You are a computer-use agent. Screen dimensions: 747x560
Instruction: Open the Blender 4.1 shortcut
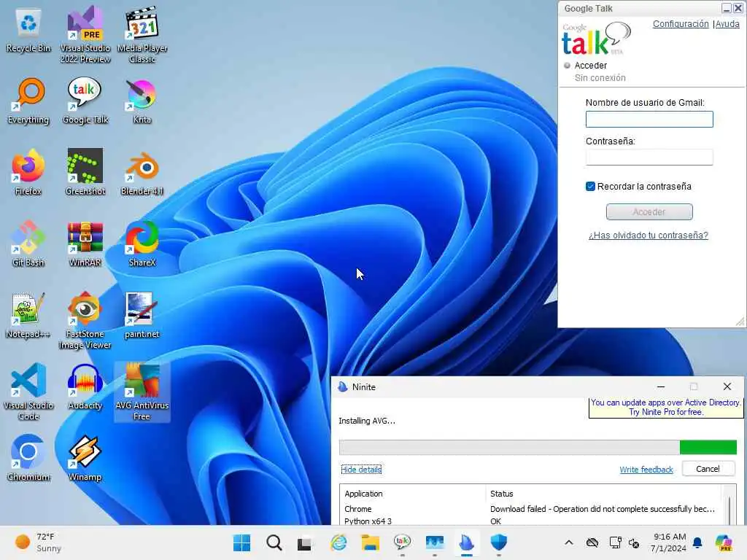pyautogui.click(x=142, y=172)
